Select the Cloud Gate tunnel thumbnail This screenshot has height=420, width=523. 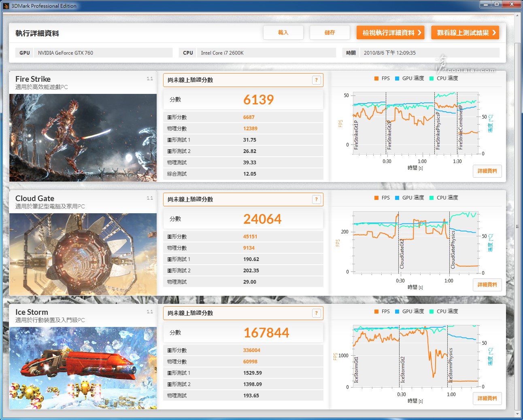[x=83, y=254]
